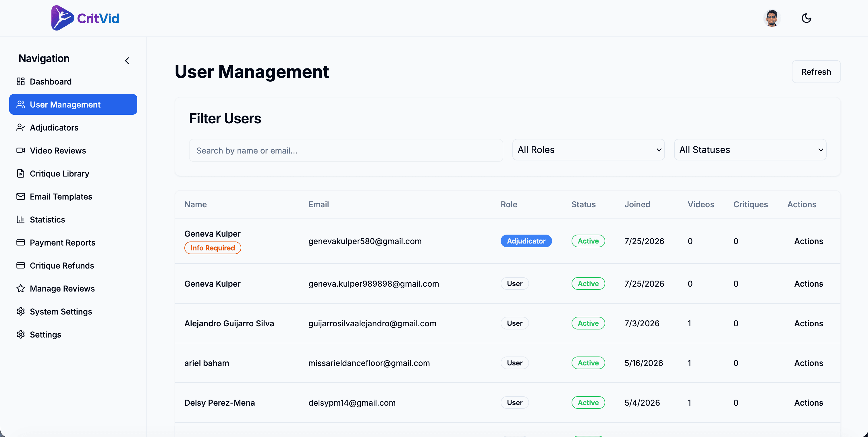Click the Videos column header
The image size is (868, 437).
701,204
